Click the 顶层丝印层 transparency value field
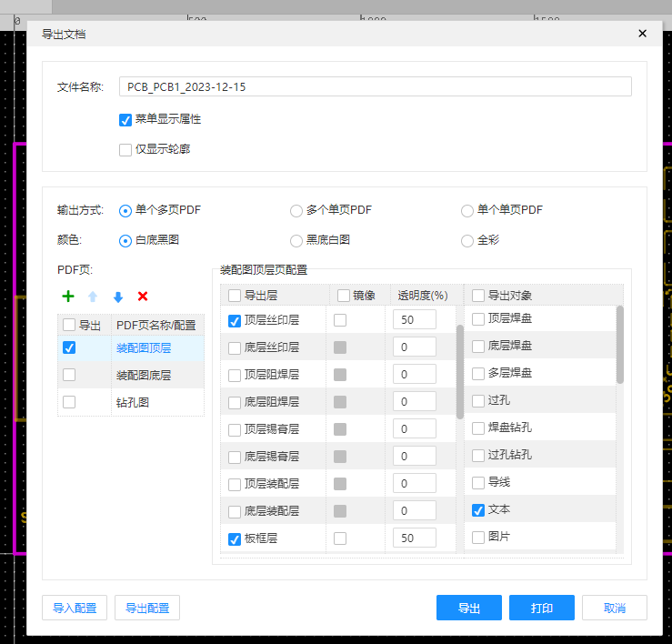 pos(414,320)
